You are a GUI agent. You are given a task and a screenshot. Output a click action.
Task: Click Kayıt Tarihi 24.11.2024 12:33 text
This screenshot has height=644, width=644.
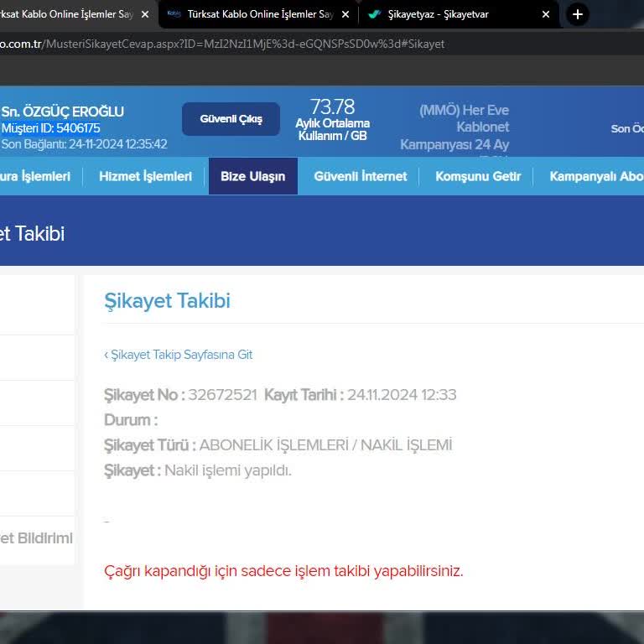coord(361,395)
